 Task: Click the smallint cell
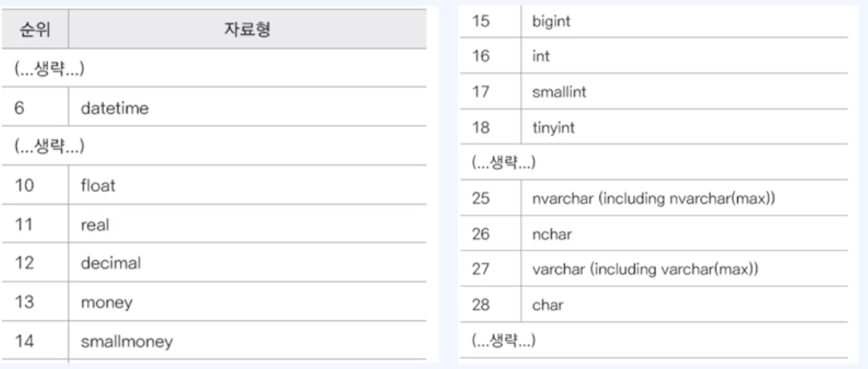click(684, 91)
